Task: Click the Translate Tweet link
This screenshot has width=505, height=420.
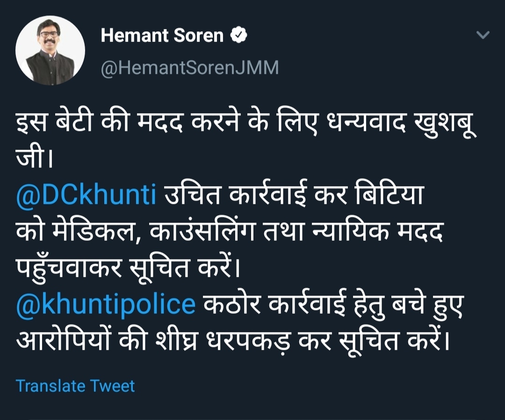Action: point(75,385)
